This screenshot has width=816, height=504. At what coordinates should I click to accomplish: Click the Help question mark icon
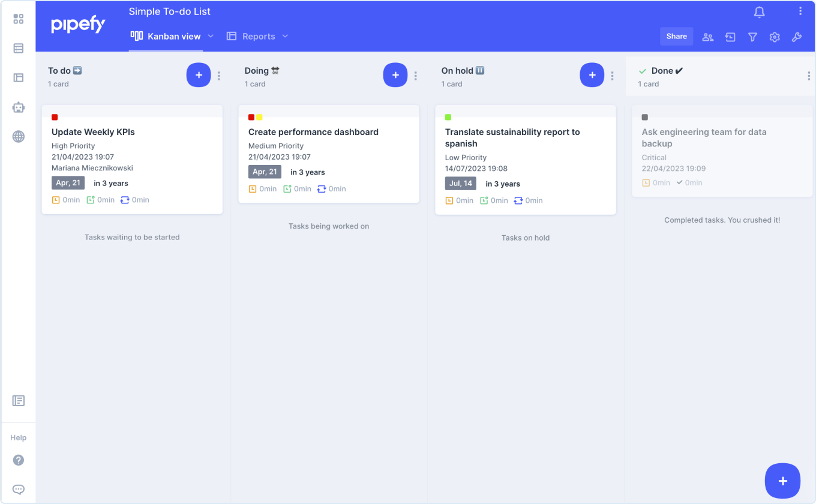point(19,460)
